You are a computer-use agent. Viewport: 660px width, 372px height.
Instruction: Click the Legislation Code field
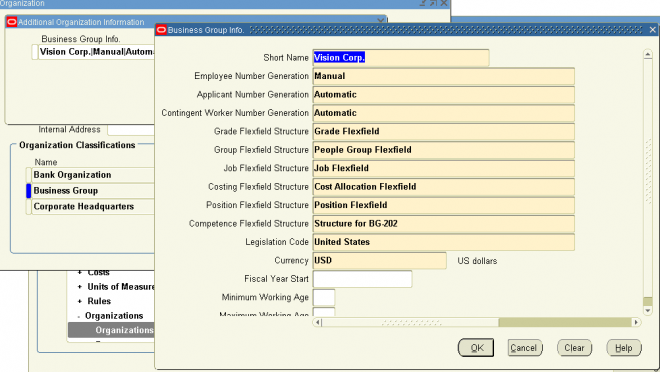(x=444, y=242)
